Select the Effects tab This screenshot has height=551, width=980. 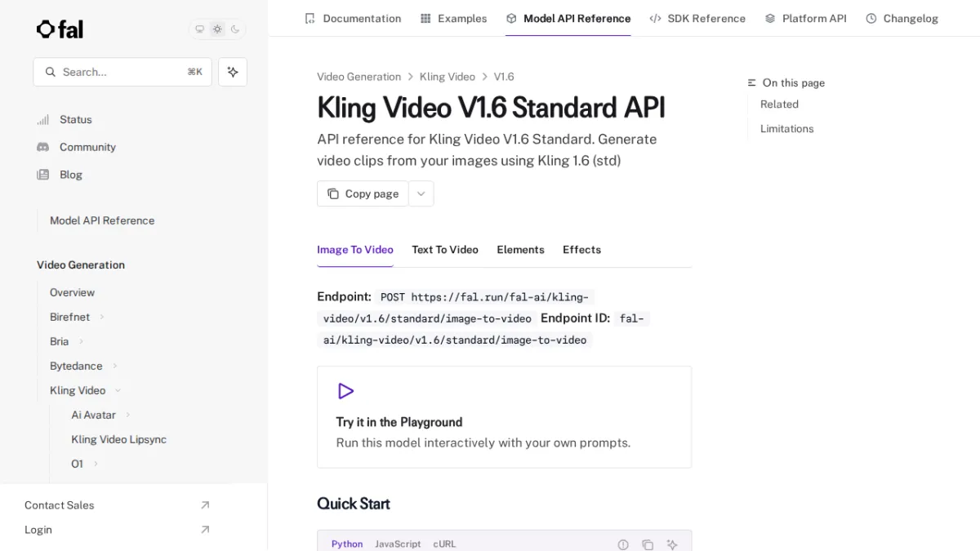point(581,250)
